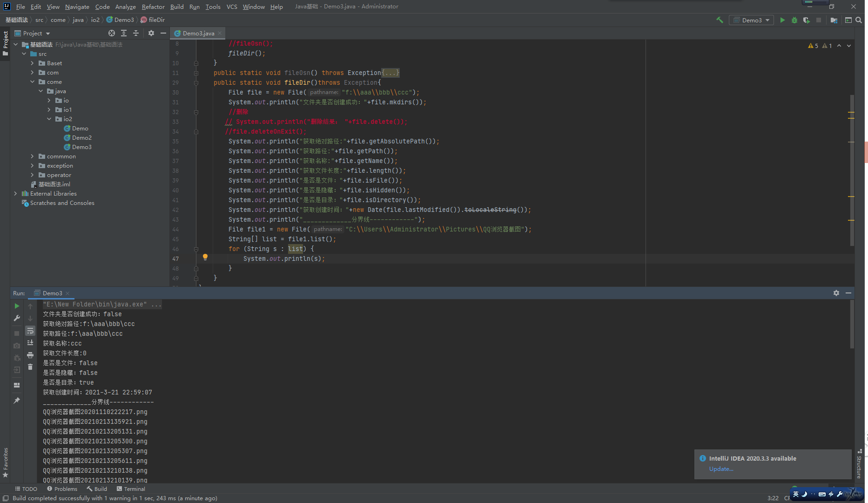This screenshot has height=503, width=868.
Task: Expand External Libraries node
Action: (16, 194)
